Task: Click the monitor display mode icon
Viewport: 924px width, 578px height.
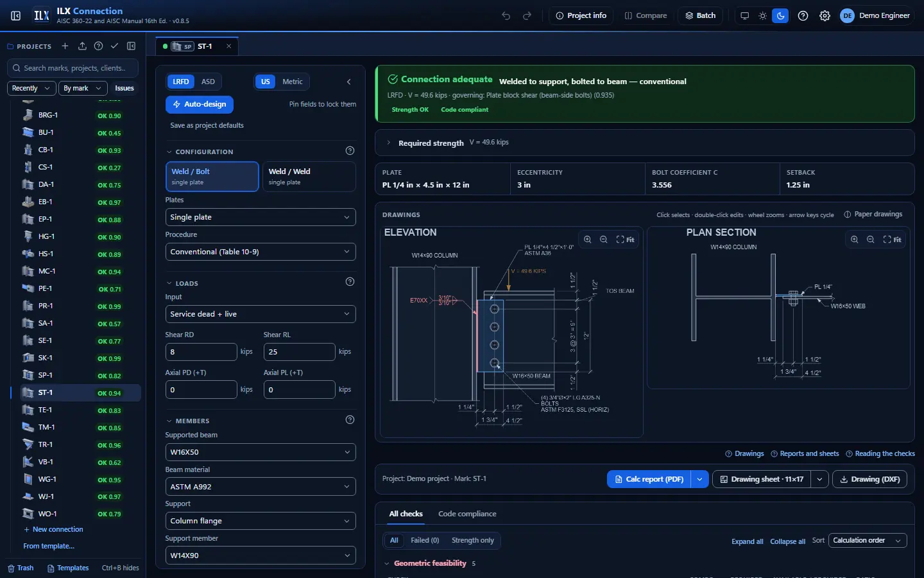Action: (744, 15)
